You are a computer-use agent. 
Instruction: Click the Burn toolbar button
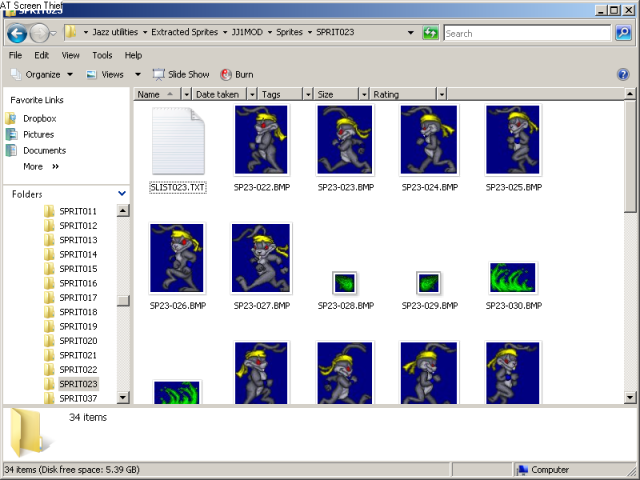(x=237, y=74)
